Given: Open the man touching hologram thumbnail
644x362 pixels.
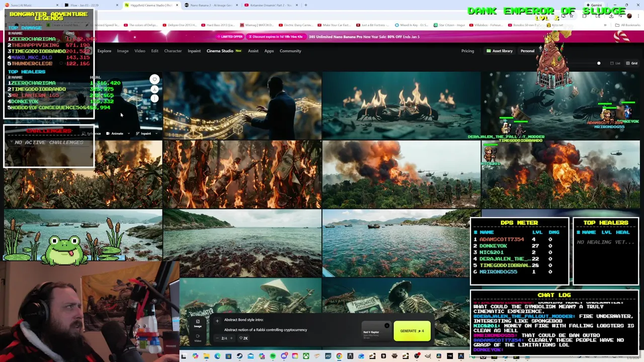Looking at the screenshot, I should [242, 105].
